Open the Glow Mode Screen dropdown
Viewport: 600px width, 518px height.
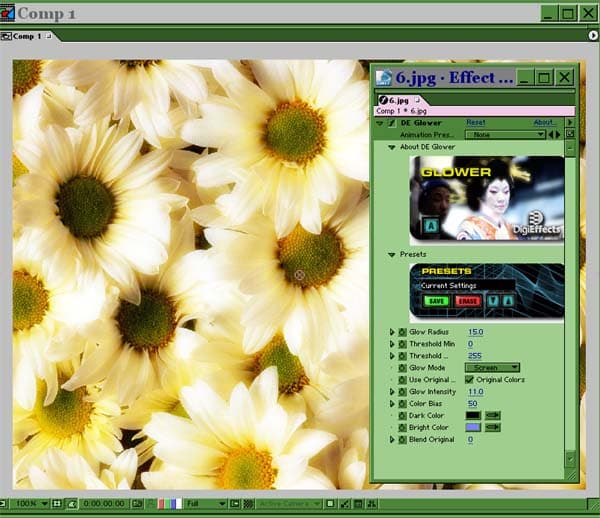pyautogui.click(x=492, y=368)
